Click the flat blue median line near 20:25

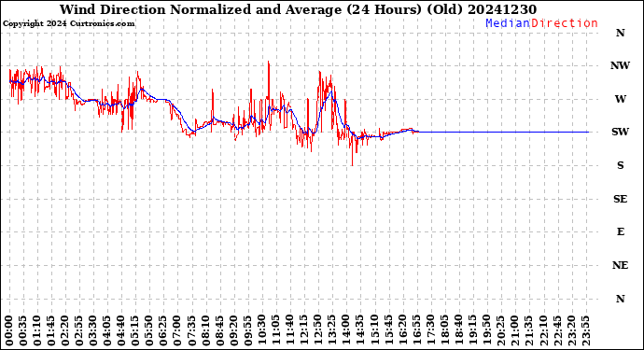click(500, 132)
